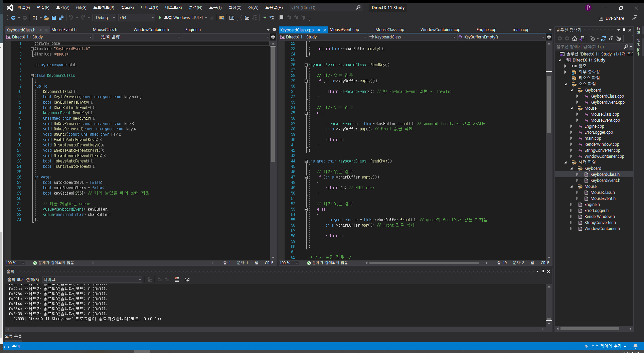
Task: Click the Clear All icon in the Output panel
Action: (177, 279)
